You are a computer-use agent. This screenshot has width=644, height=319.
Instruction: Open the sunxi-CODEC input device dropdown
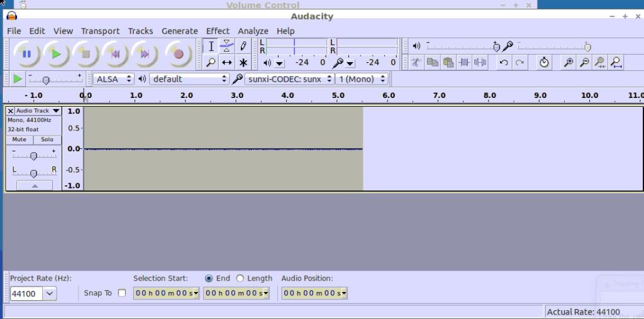(x=289, y=78)
